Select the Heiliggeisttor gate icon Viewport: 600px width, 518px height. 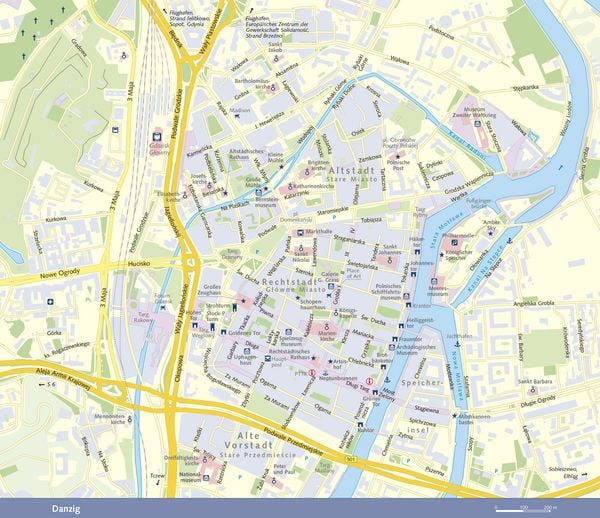[401, 326]
